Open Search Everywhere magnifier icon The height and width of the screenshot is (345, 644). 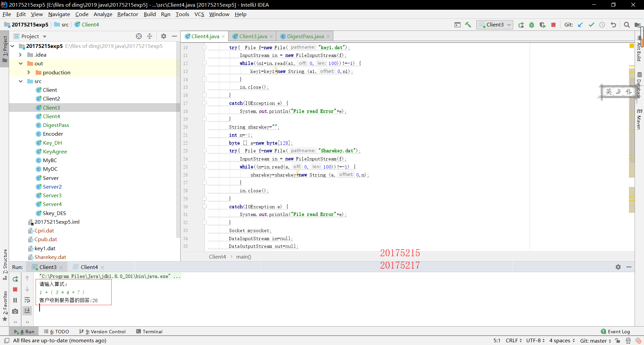pos(627,25)
